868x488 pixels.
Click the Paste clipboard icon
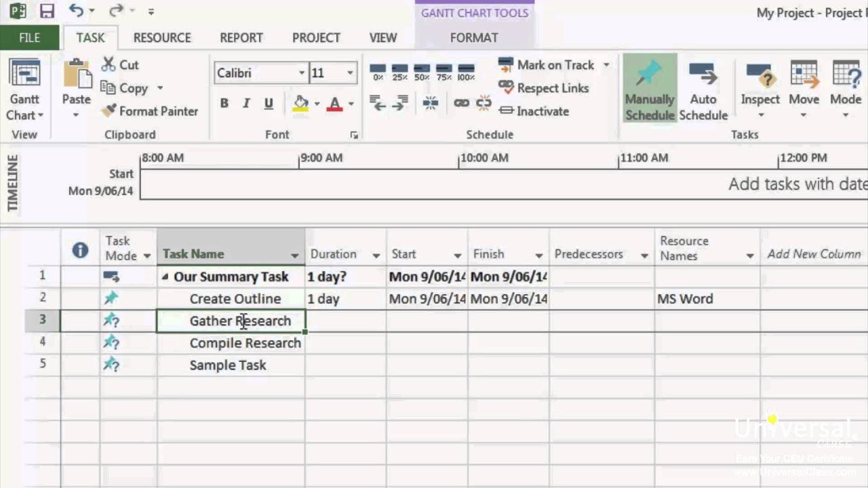[77, 75]
